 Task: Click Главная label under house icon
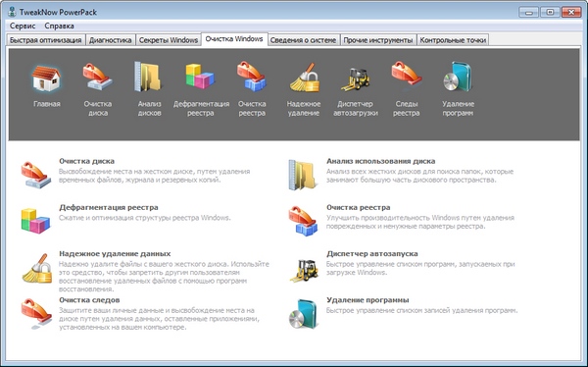[x=46, y=104]
